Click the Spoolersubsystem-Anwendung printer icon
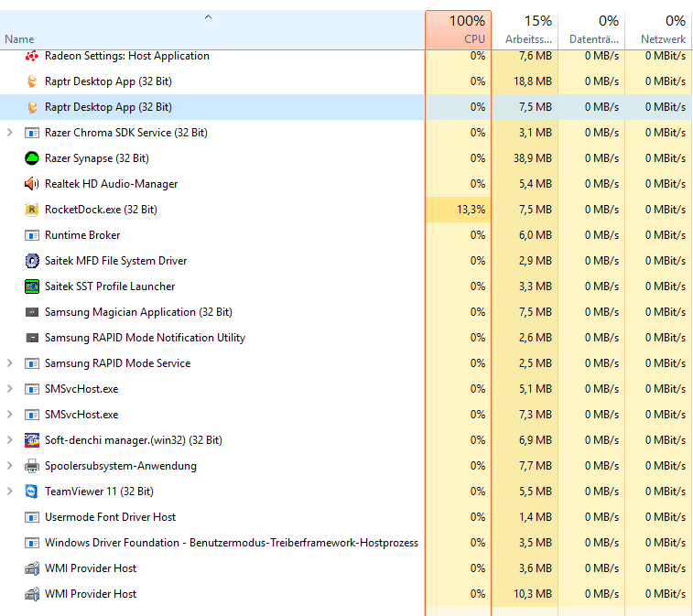This screenshot has width=693, height=616. [32, 466]
